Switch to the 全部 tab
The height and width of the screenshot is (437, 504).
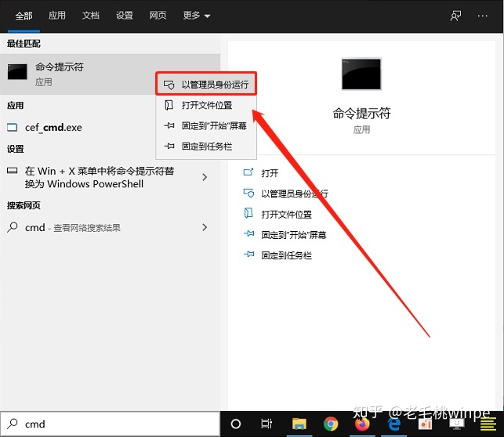[x=24, y=16]
